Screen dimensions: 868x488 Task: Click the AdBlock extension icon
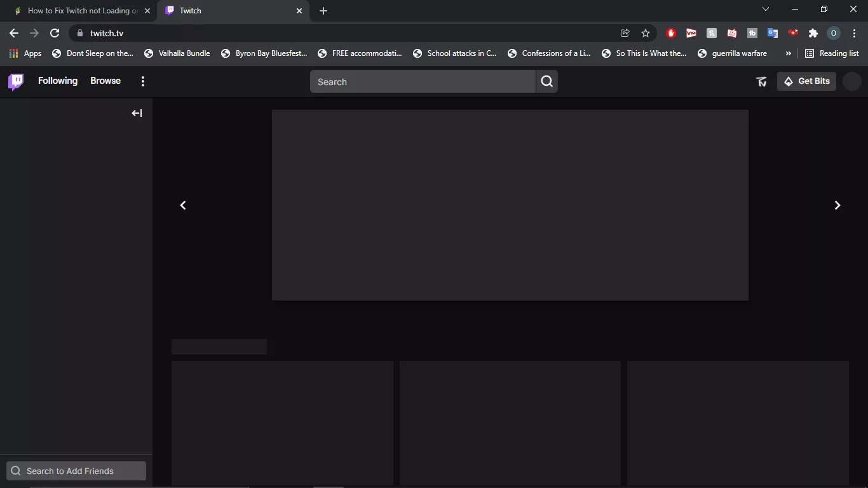tap(671, 33)
